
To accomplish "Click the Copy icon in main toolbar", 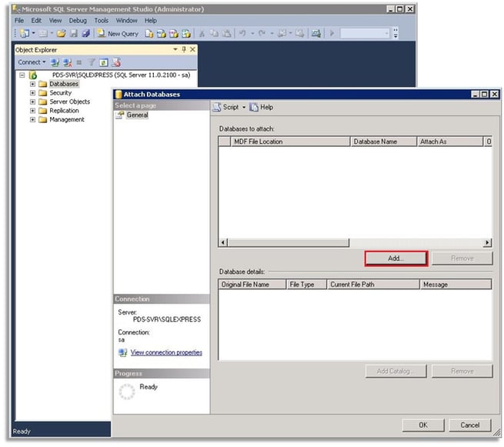I will [x=214, y=33].
